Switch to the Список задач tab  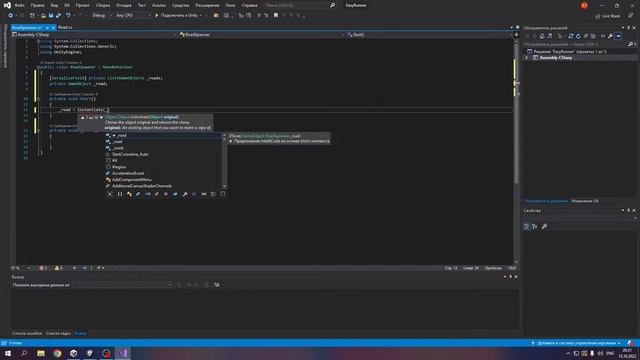[58, 333]
